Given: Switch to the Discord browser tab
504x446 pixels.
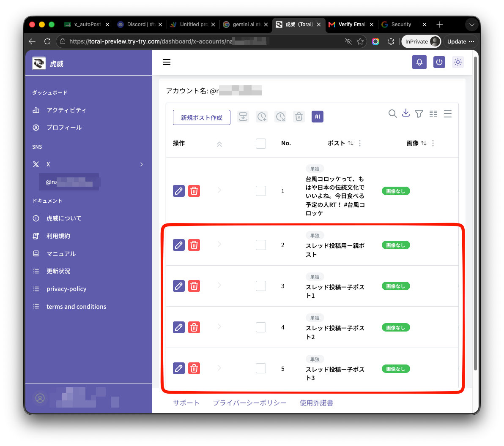Looking at the screenshot, I should tap(140, 24).
